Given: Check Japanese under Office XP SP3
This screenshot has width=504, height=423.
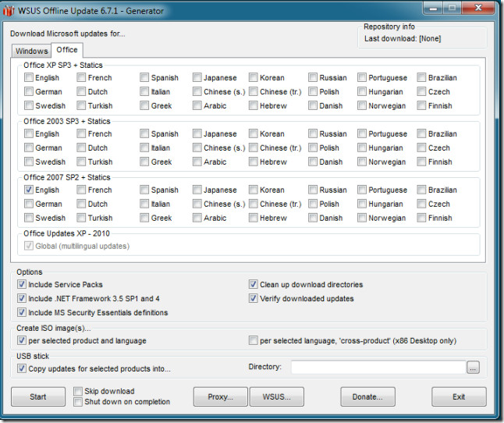Looking at the screenshot, I should (197, 77).
